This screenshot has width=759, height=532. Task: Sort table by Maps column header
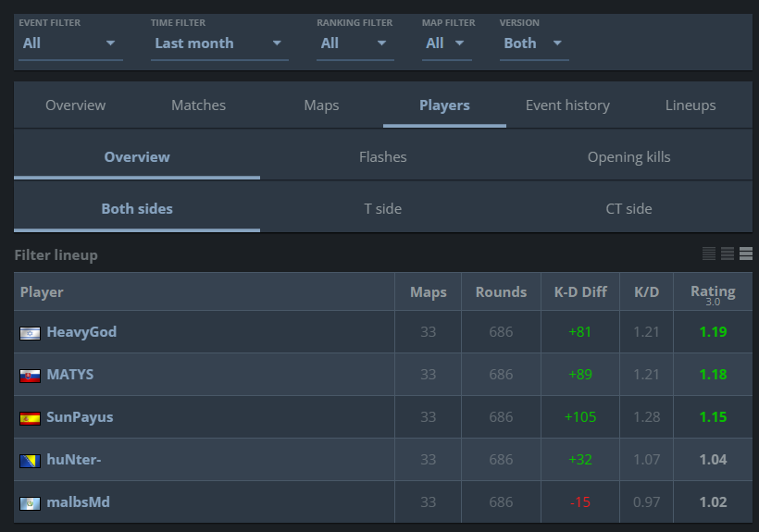coord(429,292)
